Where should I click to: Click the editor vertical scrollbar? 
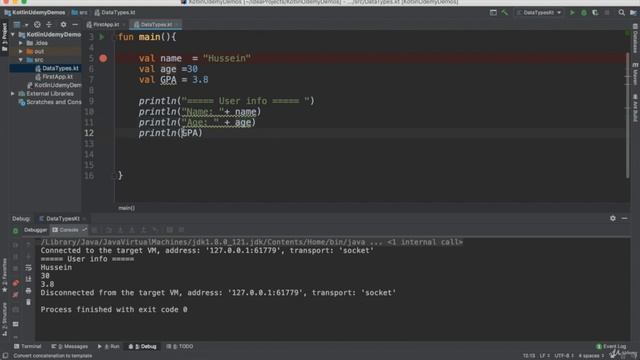[x=627, y=116]
